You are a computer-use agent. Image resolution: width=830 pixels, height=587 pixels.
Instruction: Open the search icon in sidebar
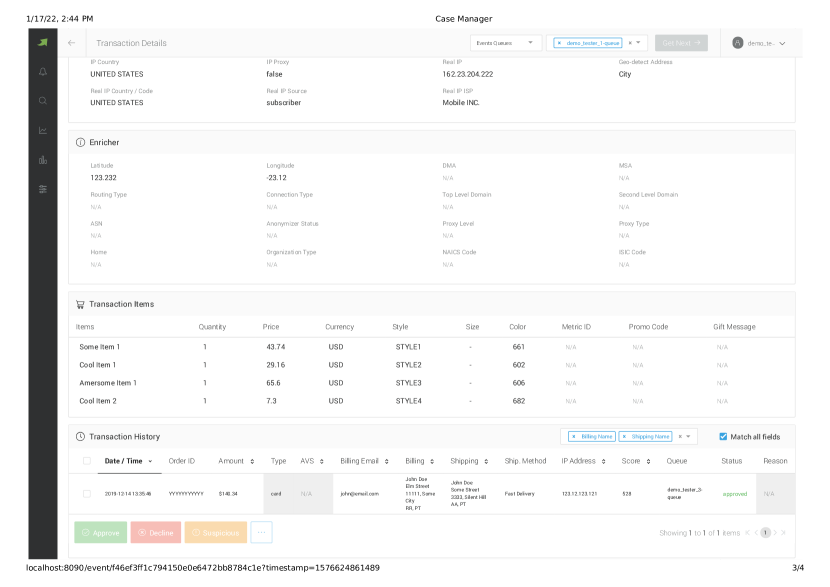pos(43,101)
